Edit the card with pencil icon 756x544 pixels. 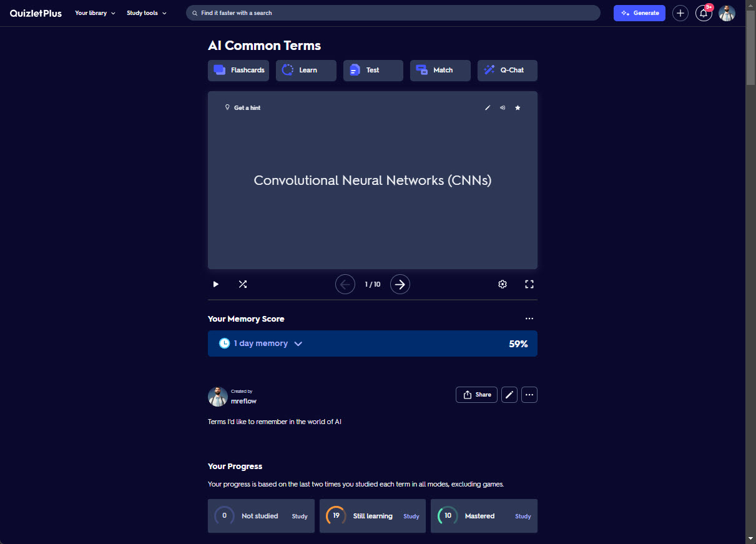(x=488, y=108)
